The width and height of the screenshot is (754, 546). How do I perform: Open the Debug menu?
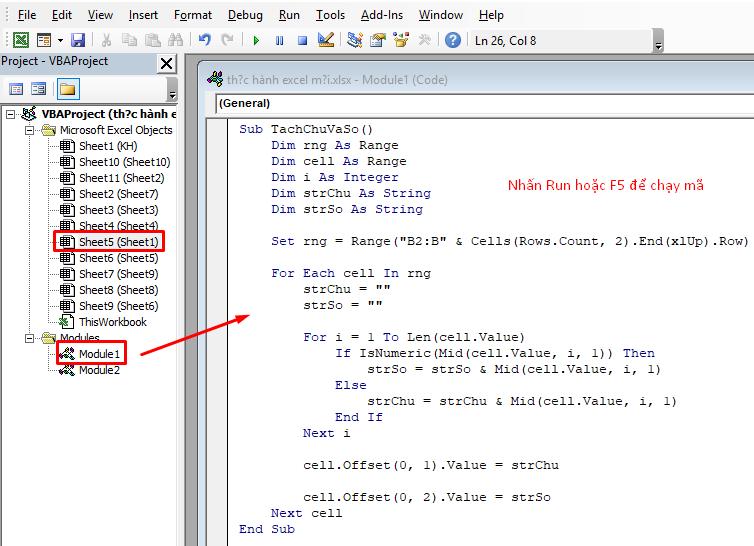point(245,15)
